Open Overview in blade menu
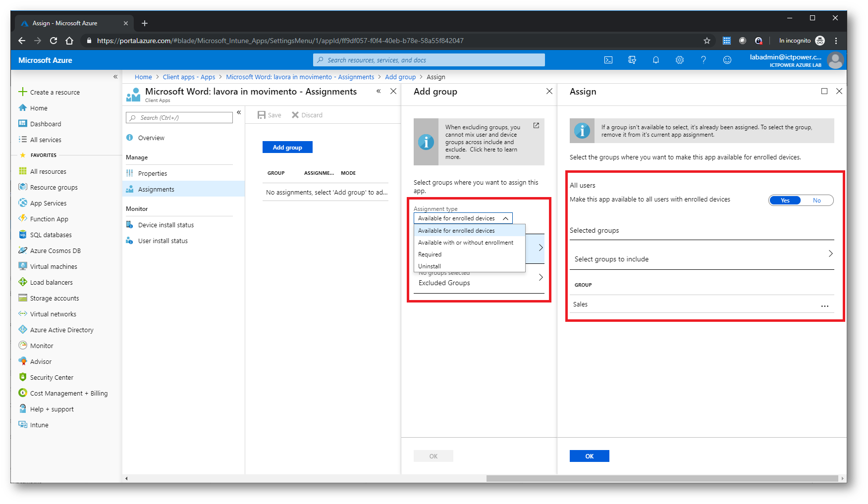This screenshot has width=868, height=504. pos(183,138)
